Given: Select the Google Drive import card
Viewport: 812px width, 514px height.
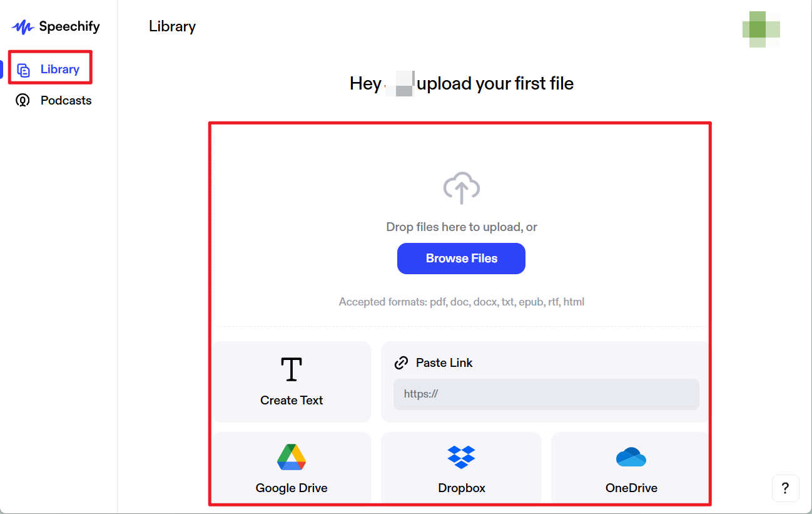Looking at the screenshot, I should point(292,468).
